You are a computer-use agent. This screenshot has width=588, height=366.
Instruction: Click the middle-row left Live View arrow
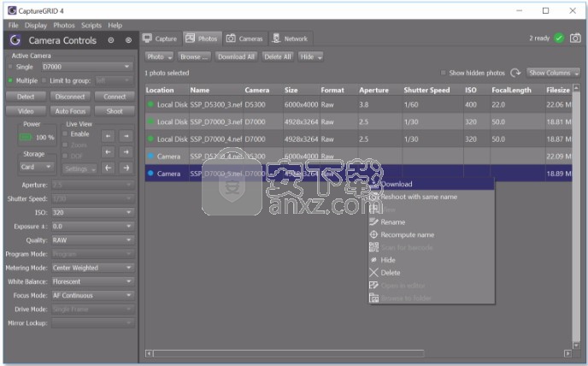pyautogui.click(x=108, y=152)
